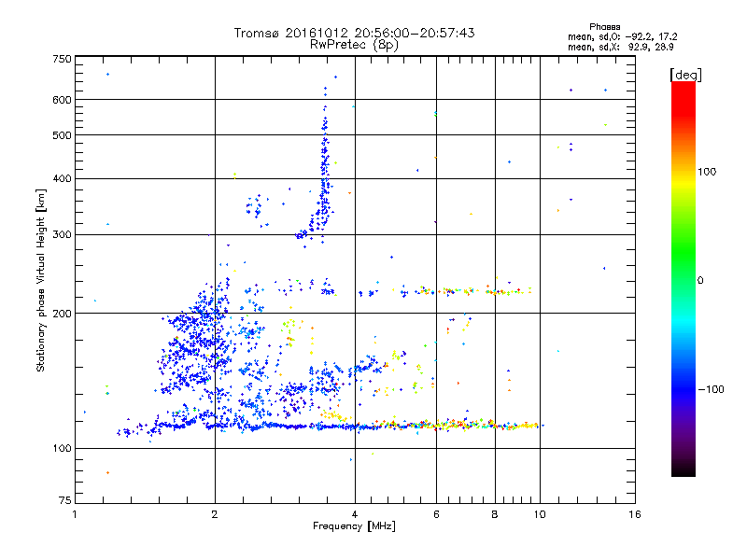Click the y-axis label 'Stationary phase Virtual Height [km]'
The image size is (747, 560).
click(41, 280)
